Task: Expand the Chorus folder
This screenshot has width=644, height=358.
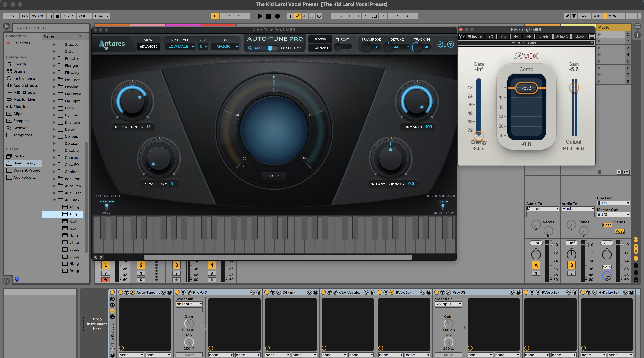Action: click(54, 158)
